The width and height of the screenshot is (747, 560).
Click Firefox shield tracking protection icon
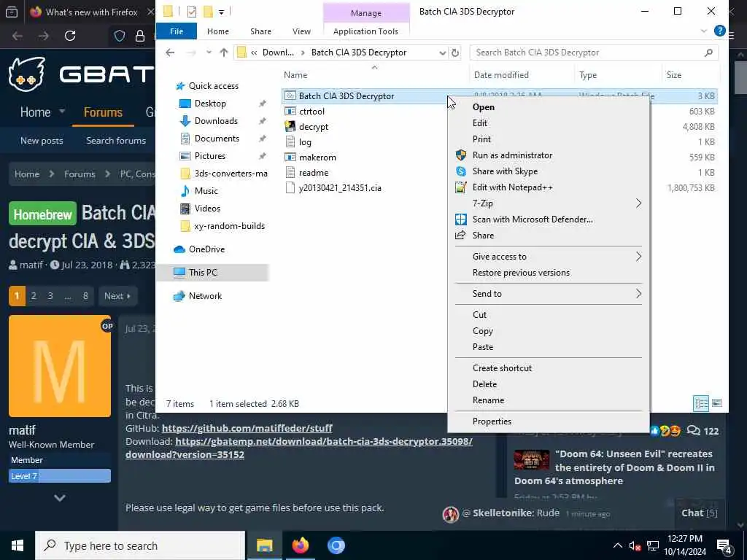(119, 36)
